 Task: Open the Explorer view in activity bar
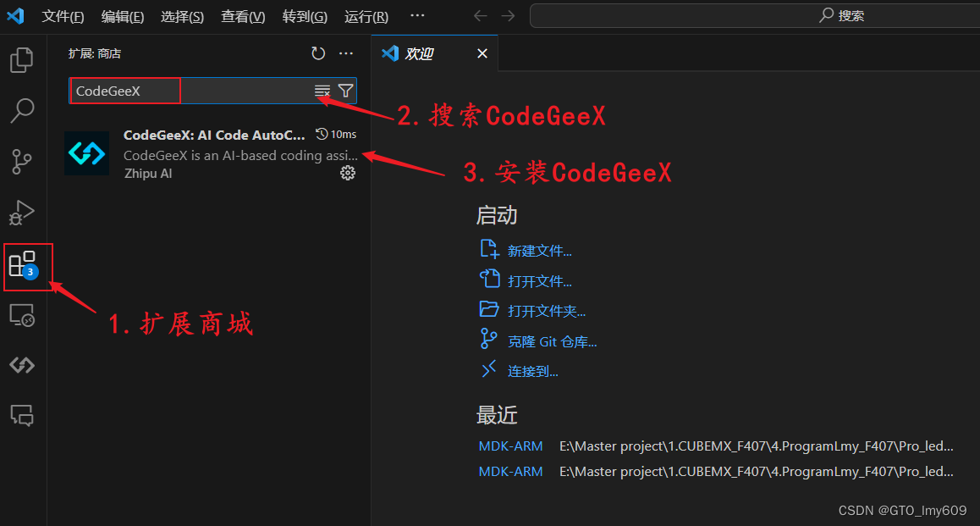click(x=22, y=60)
